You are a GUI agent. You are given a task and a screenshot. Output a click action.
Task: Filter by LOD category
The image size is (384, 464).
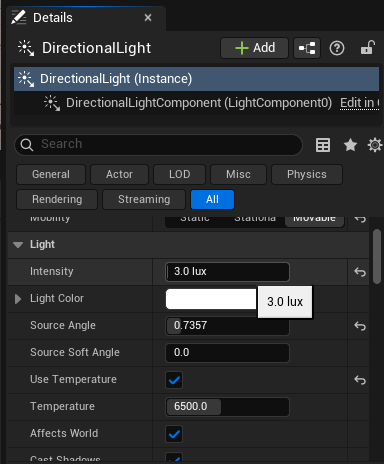179,174
